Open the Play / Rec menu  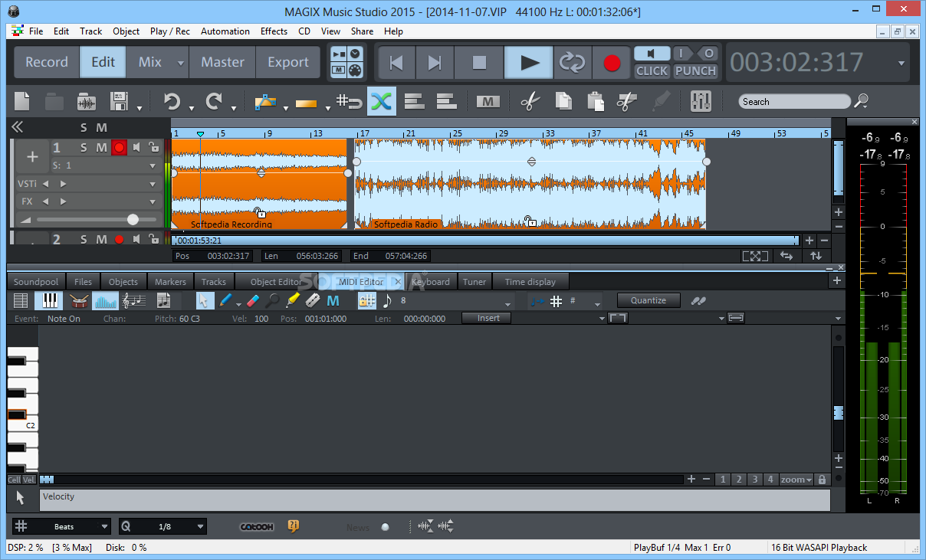pyautogui.click(x=170, y=31)
